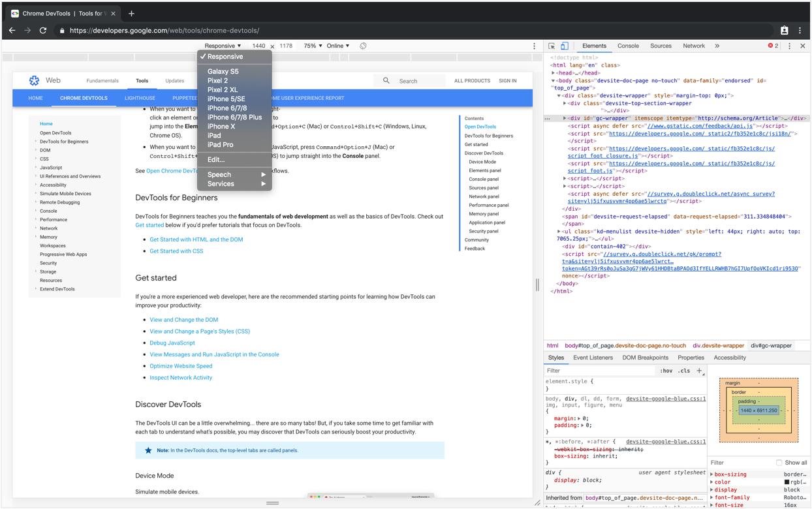Image resolution: width=812 pixels, height=509 pixels.
Task: Expand the head element in DOM tree
Action: coord(554,73)
